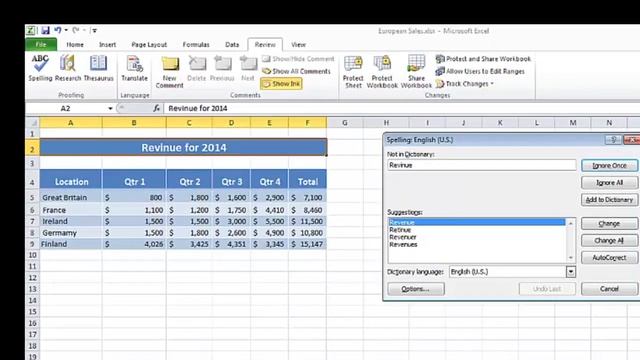This screenshot has width=640, height=360.
Task: Select the 'Revinue for 2014' title cell
Action: pyautogui.click(x=184, y=147)
